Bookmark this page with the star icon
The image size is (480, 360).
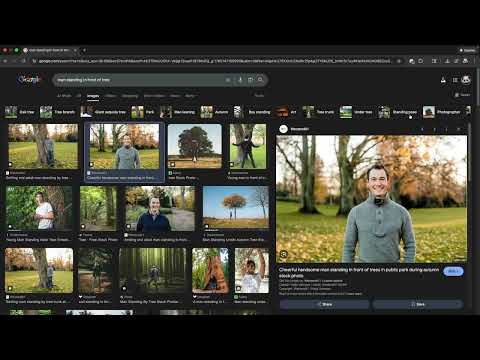399,61
